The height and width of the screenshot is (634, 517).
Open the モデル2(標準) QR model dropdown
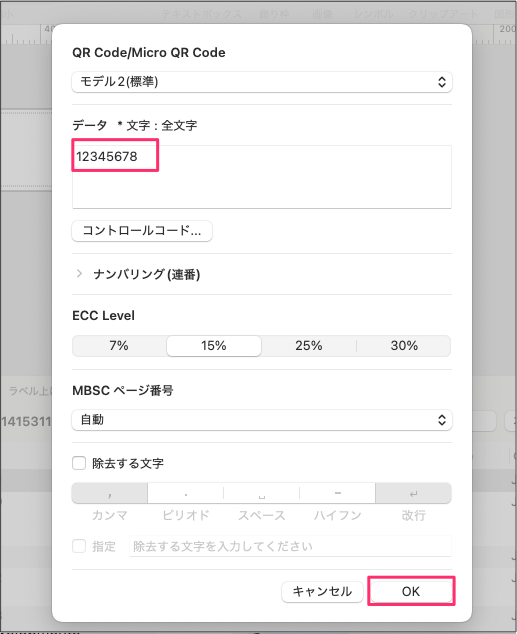point(262,82)
